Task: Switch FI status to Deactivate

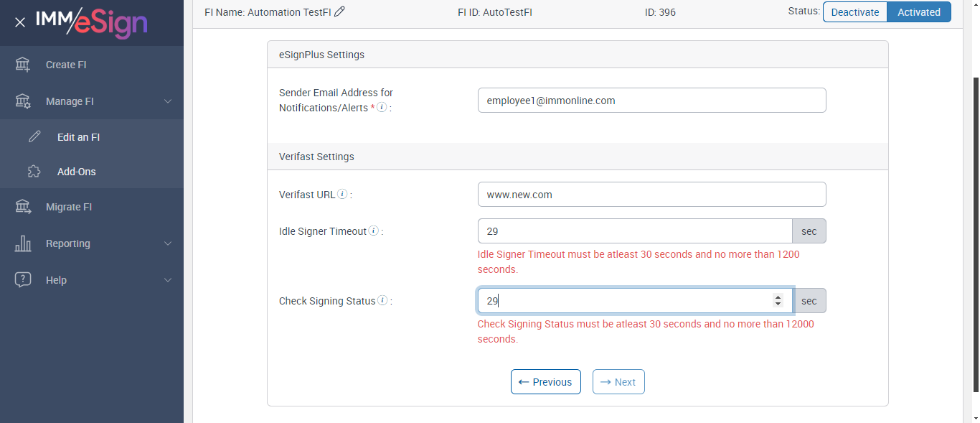Action: (854, 12)
